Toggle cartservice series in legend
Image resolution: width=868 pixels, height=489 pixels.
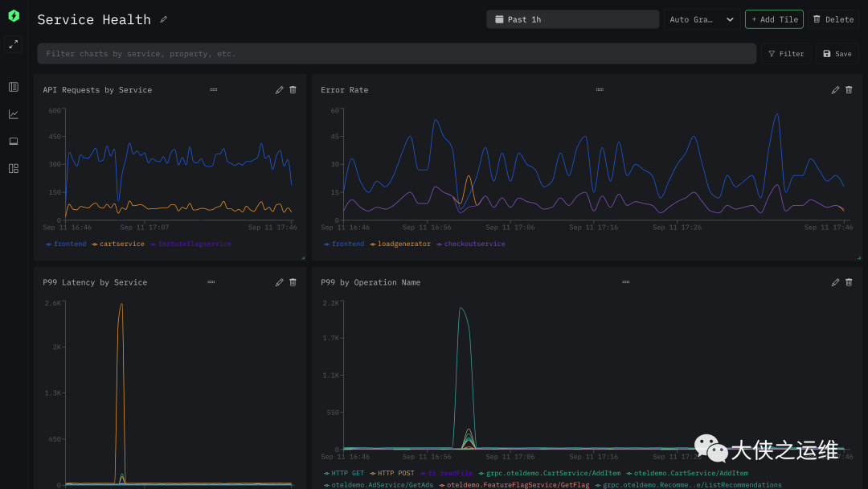[x=118, y=244]
